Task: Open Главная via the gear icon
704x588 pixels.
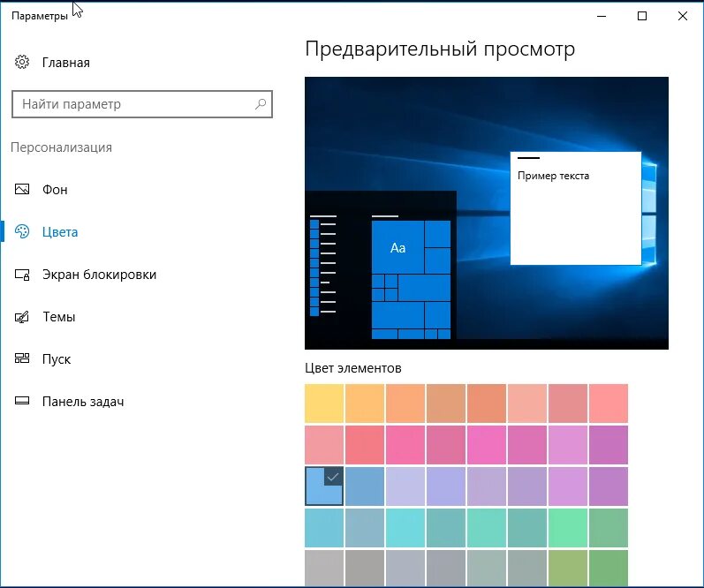Action: (x=22, y=62)
